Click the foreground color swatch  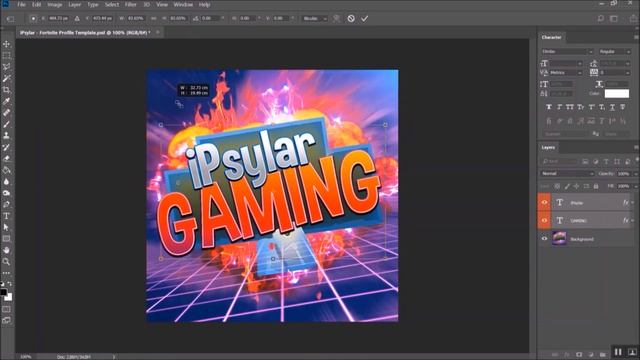click(x=3, y=292)
